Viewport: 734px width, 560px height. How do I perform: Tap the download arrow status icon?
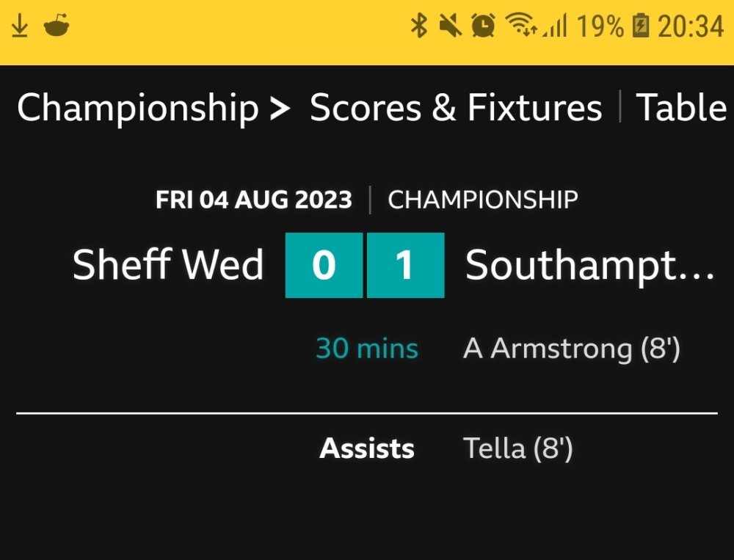click(x=20, y=27)
